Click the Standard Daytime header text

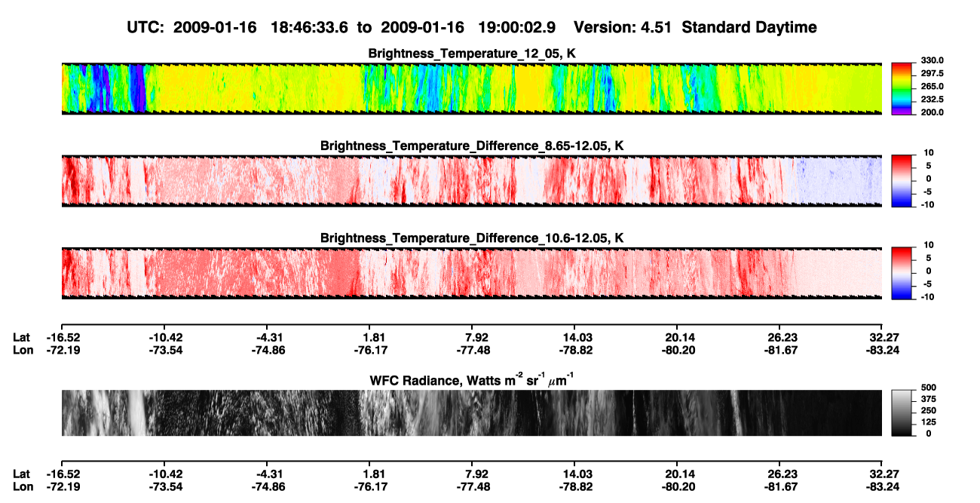tap(749, 28)
